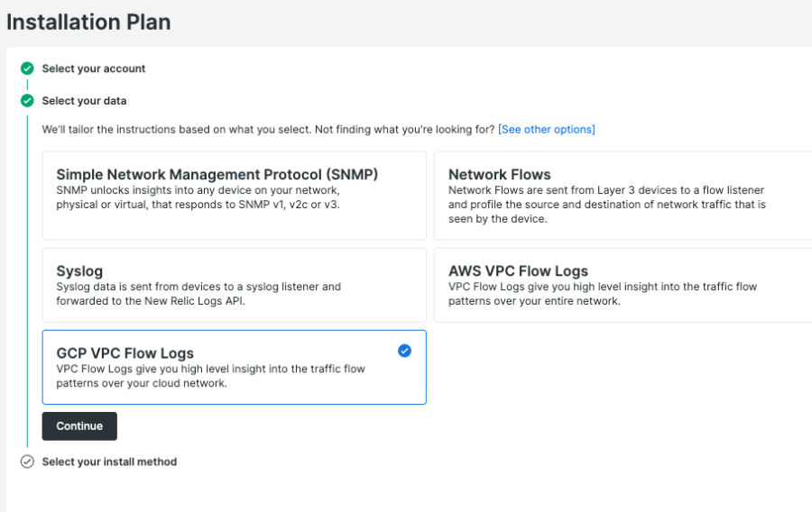
Task: Click the Network Flows Layer 3 devices description
Action: pos(606,205)
